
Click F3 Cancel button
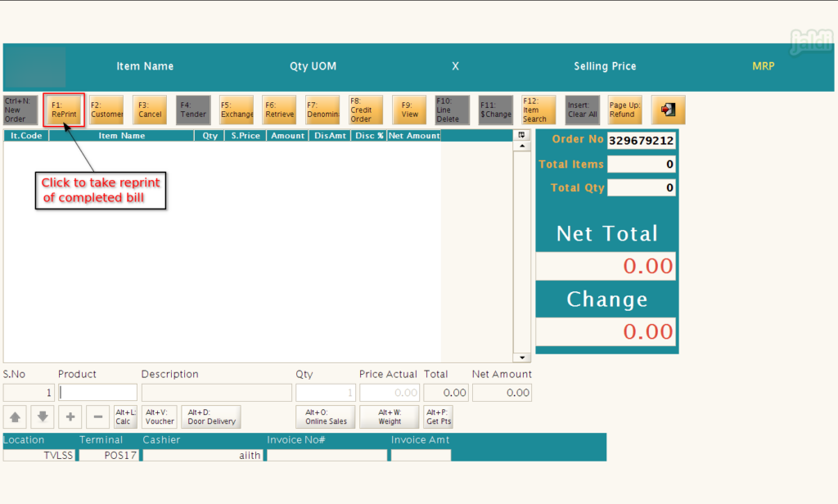[x=150, y=110]
